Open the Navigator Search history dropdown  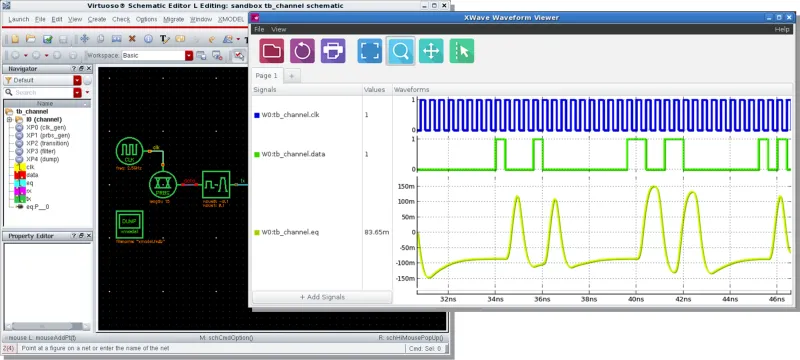[x=77, y=93]
